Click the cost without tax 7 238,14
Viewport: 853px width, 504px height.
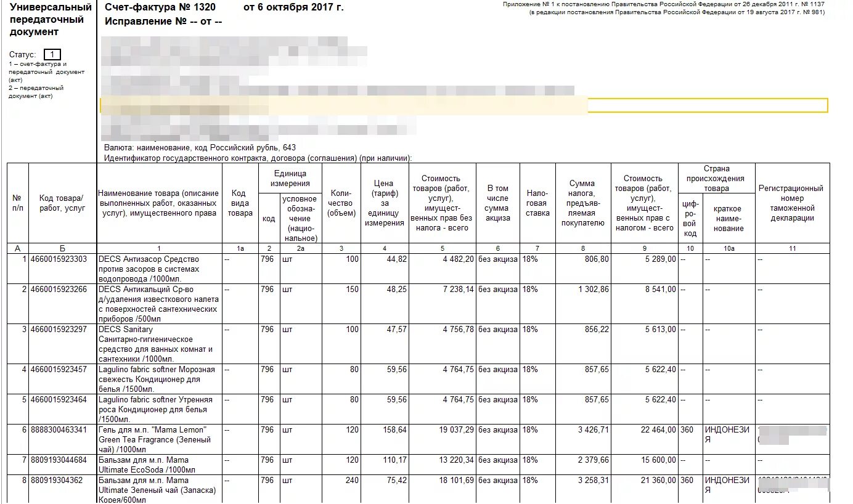click(x=459, y=290)
